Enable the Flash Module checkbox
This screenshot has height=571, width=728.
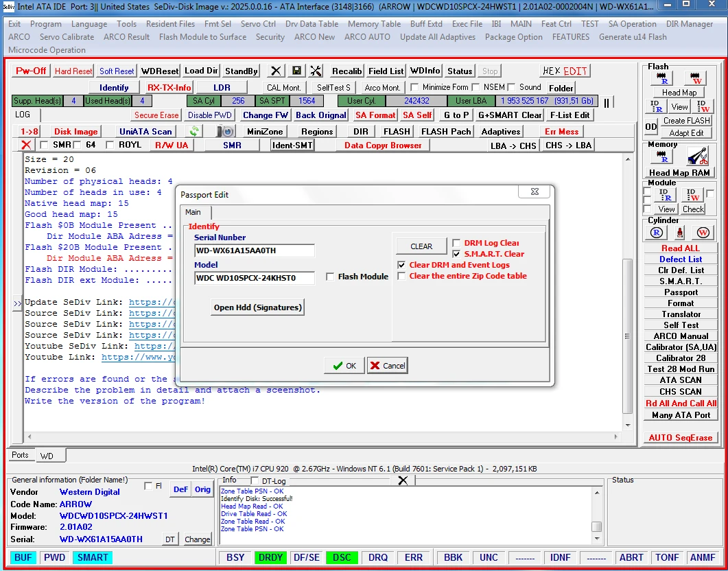point(330,277)
